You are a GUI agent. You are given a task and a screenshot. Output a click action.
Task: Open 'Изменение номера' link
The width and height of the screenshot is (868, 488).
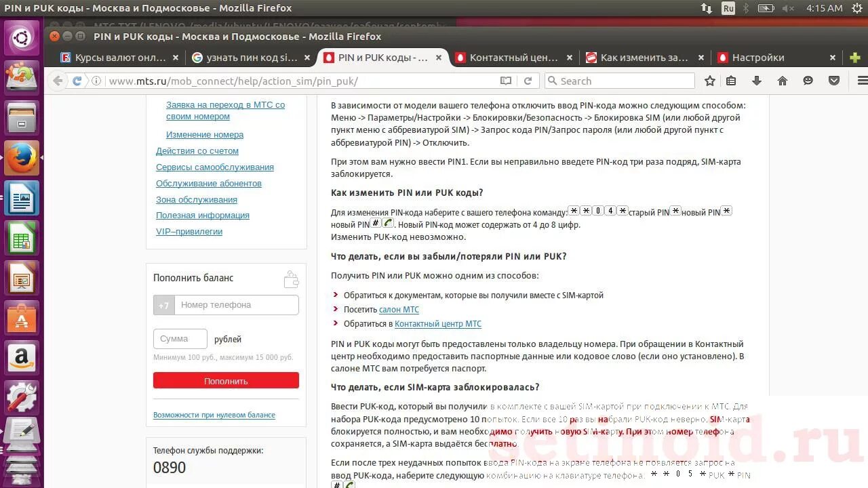[205, 134]
